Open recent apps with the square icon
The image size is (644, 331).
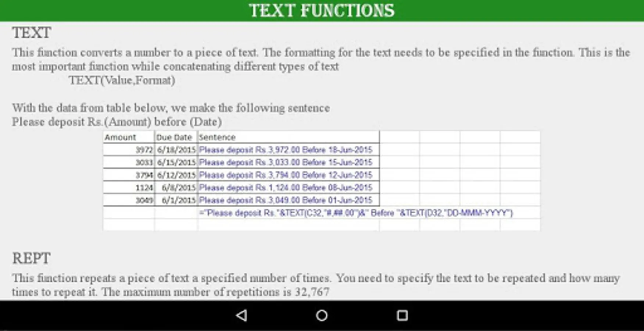402,315
